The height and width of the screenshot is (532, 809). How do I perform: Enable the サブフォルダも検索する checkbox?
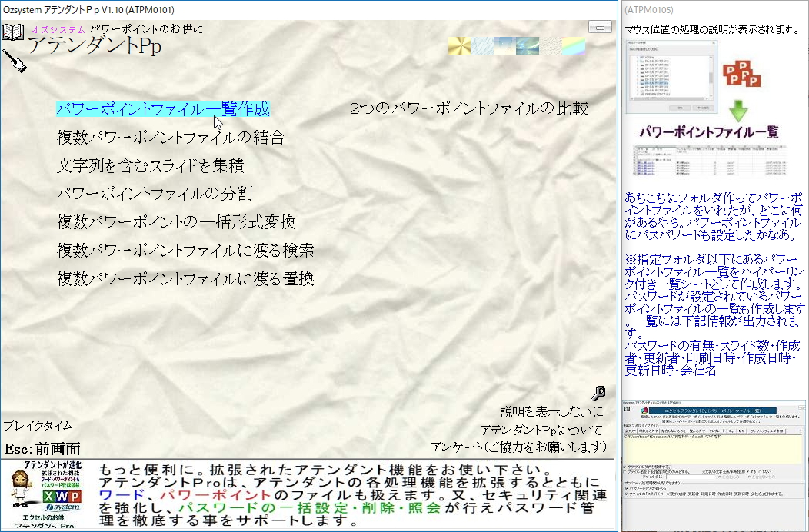point(625,467)
